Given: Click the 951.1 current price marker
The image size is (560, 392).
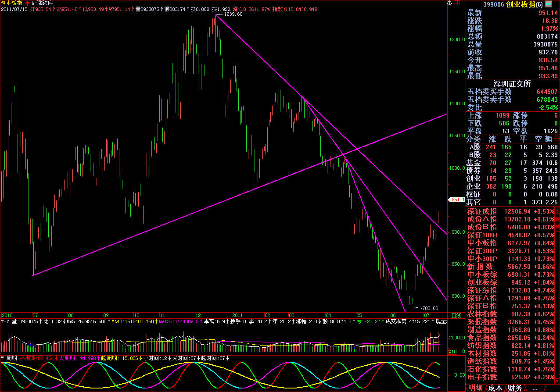Looking at the screenshot, I should click(457, 200).
